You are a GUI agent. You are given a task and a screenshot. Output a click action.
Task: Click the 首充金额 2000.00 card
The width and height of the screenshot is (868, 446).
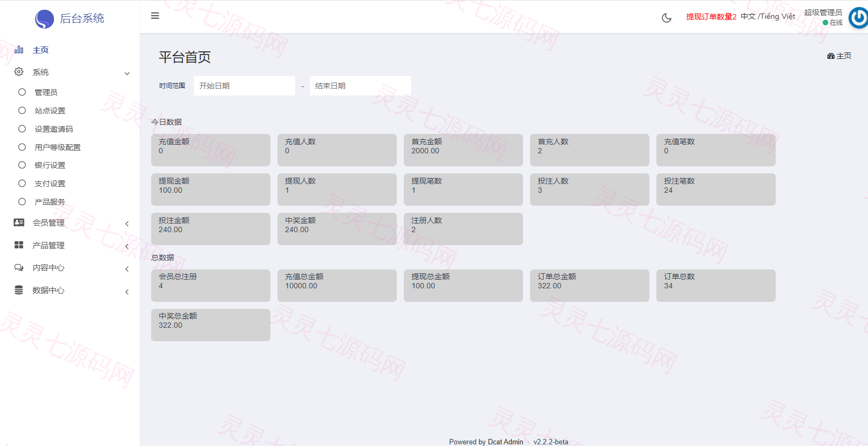click(463, 150)
